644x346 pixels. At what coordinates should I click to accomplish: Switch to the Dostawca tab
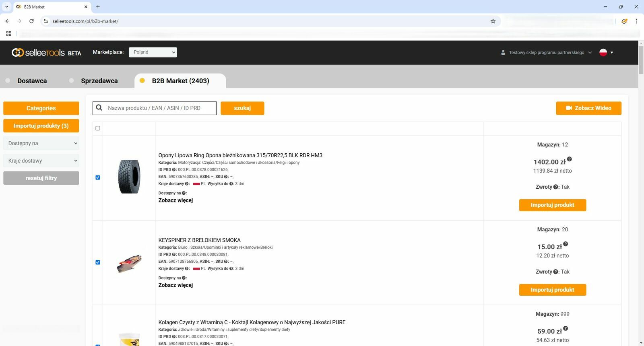click(32, 81)
